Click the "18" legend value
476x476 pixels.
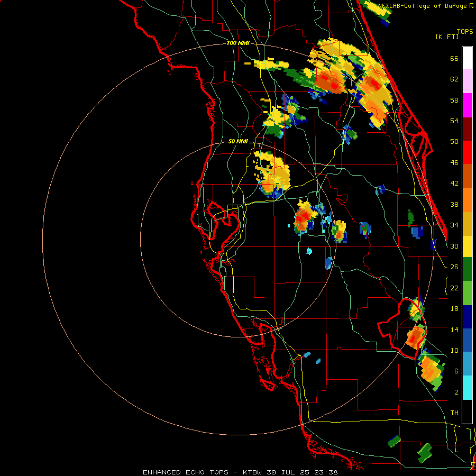454,309
